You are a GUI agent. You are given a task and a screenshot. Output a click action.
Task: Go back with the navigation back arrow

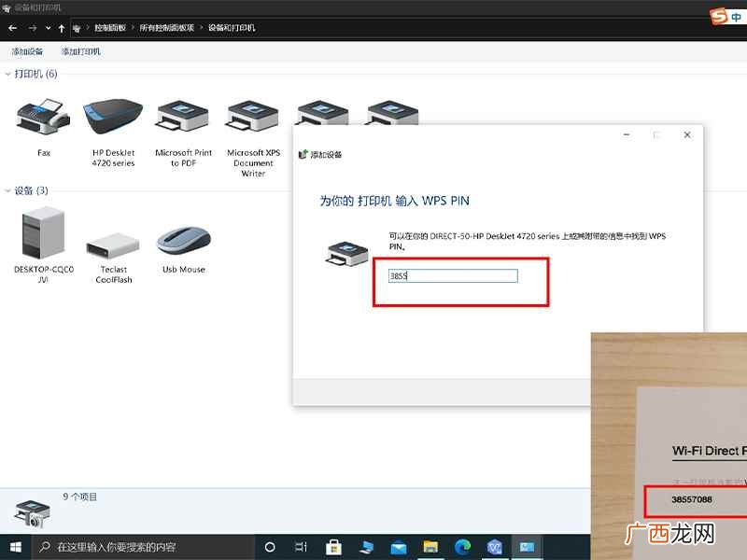point(13,28)
